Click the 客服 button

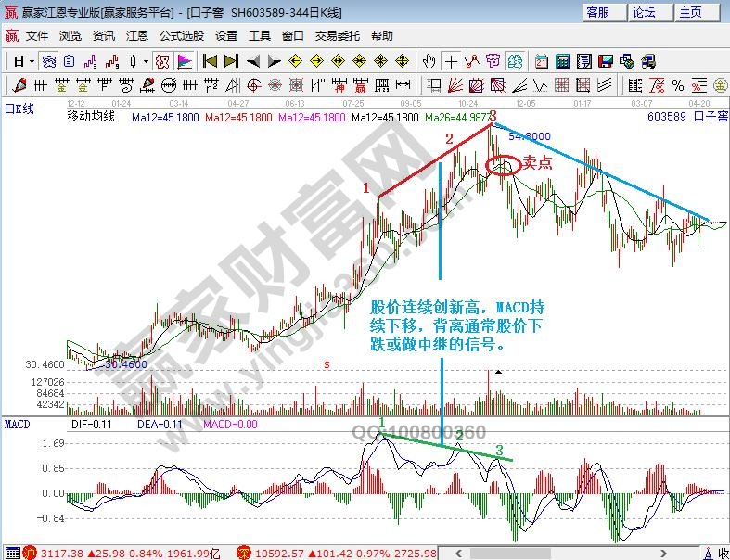(603, 12)
